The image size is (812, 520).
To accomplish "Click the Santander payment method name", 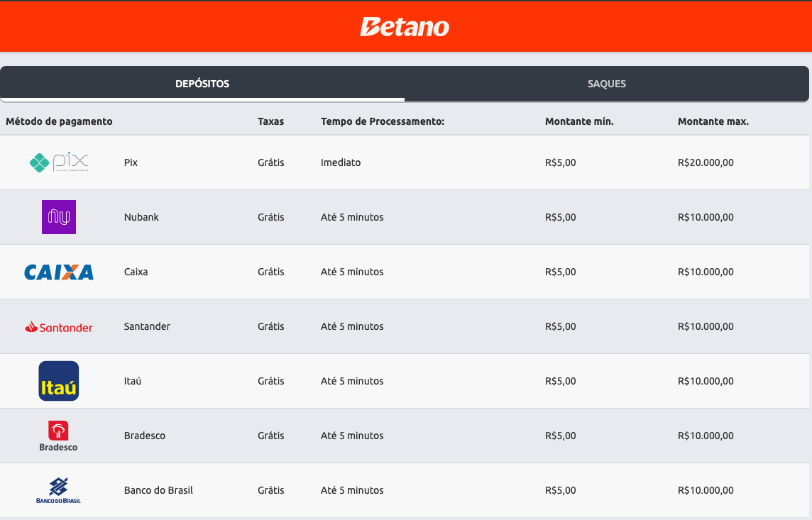I will [x=147, y=326].
